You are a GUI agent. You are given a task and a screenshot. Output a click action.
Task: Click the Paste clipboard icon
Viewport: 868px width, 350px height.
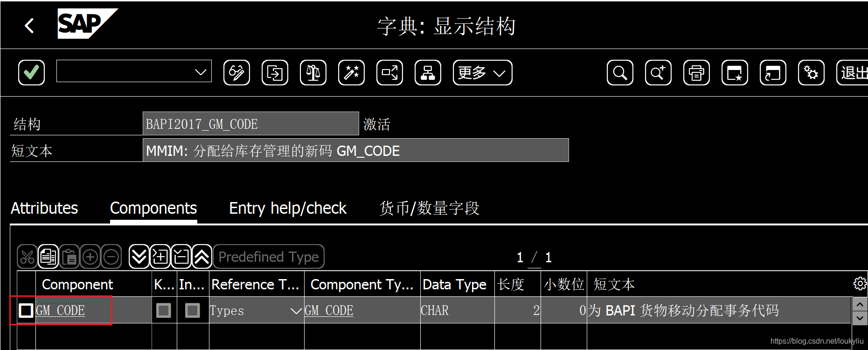point(69,257)
